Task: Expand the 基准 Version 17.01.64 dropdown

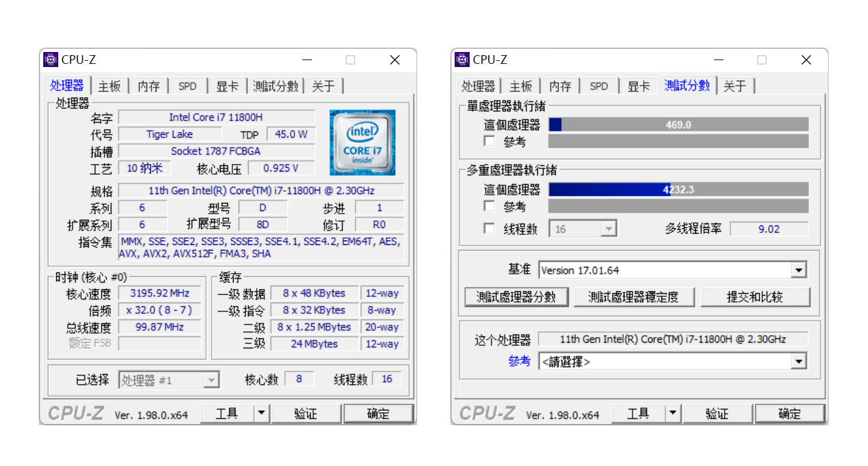Action: coord(672,270)
